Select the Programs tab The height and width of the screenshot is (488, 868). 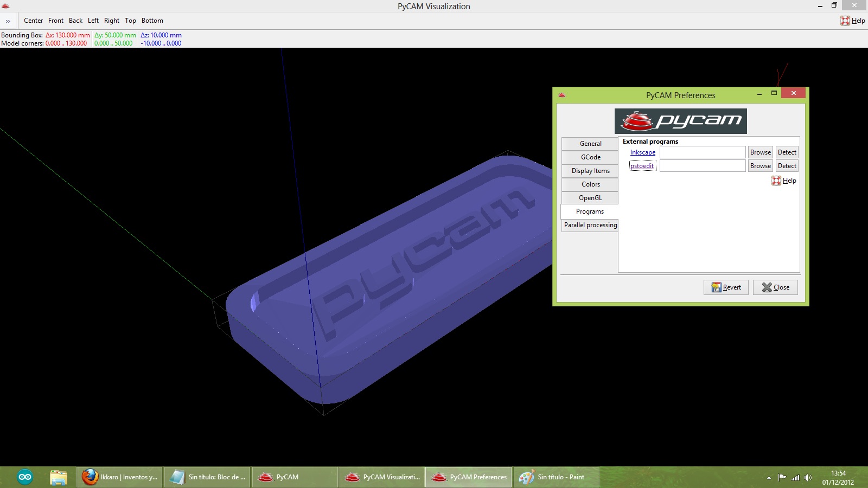pos(590,211)
